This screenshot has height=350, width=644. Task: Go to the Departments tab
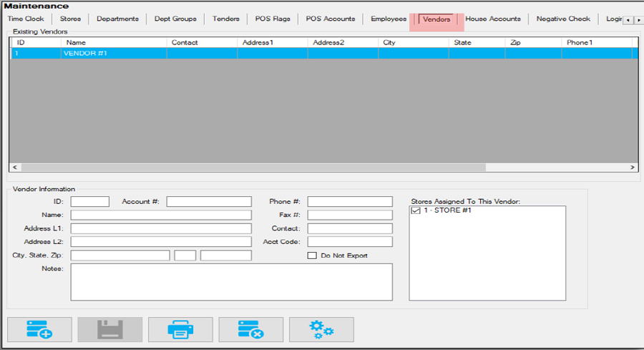click(x=117, y=19)
